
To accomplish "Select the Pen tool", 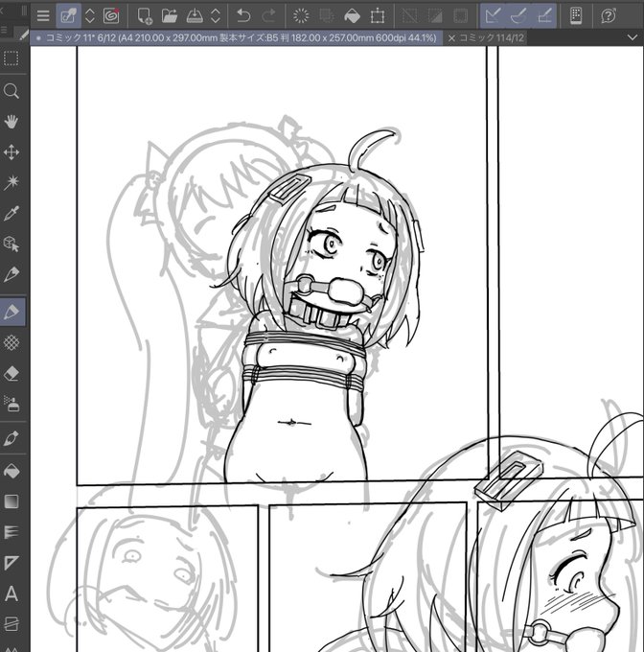I will click(11, 273).
